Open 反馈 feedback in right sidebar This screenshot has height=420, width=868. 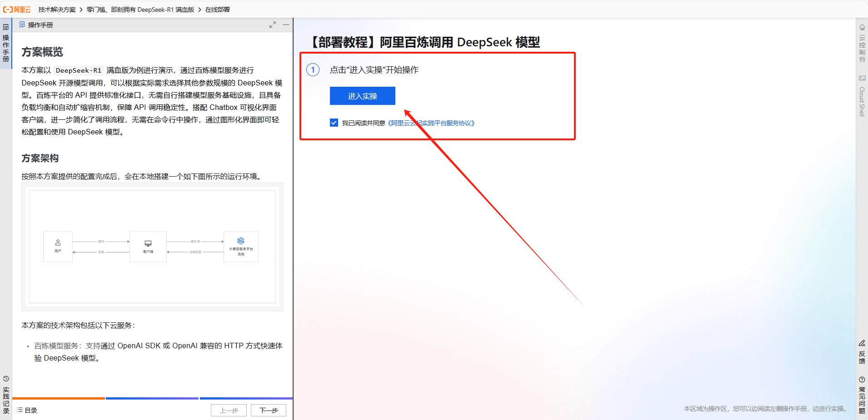click(x=862, y=352)
